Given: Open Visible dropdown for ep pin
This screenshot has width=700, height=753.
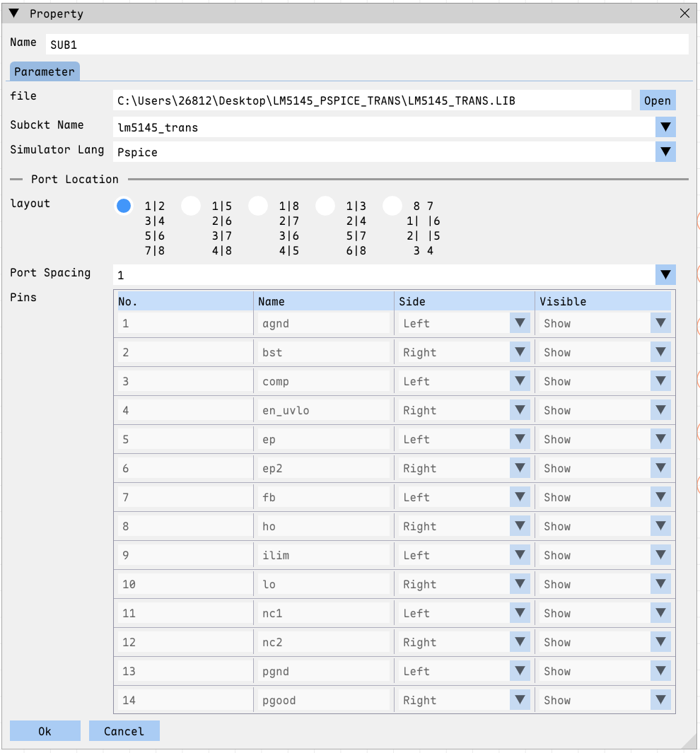Looking at the screenshot, I should [660, 439].
